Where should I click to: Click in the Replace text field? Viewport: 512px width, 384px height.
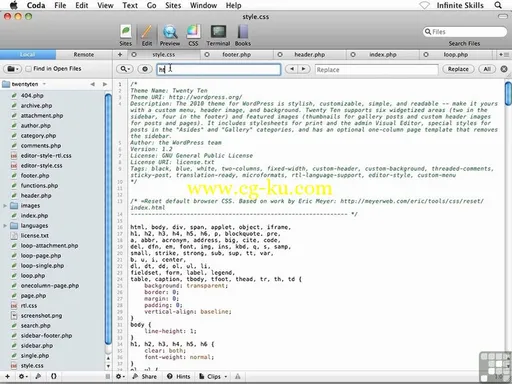coord(376,70)
